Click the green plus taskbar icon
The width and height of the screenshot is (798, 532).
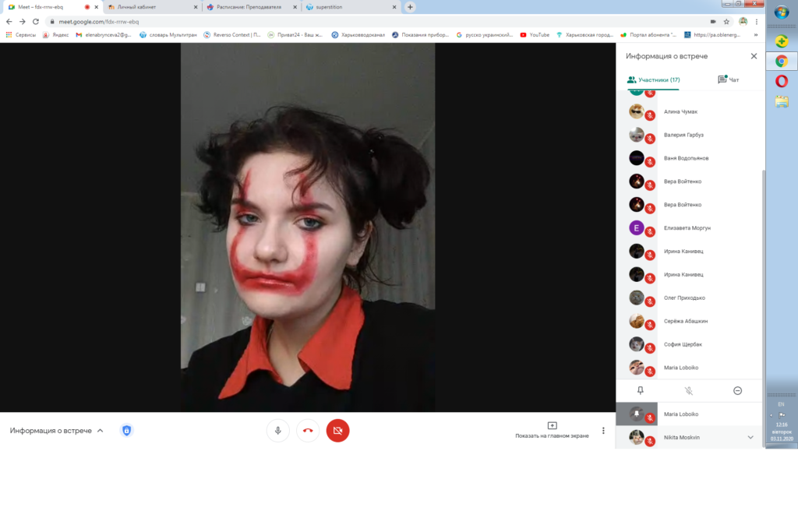point(782,41)
